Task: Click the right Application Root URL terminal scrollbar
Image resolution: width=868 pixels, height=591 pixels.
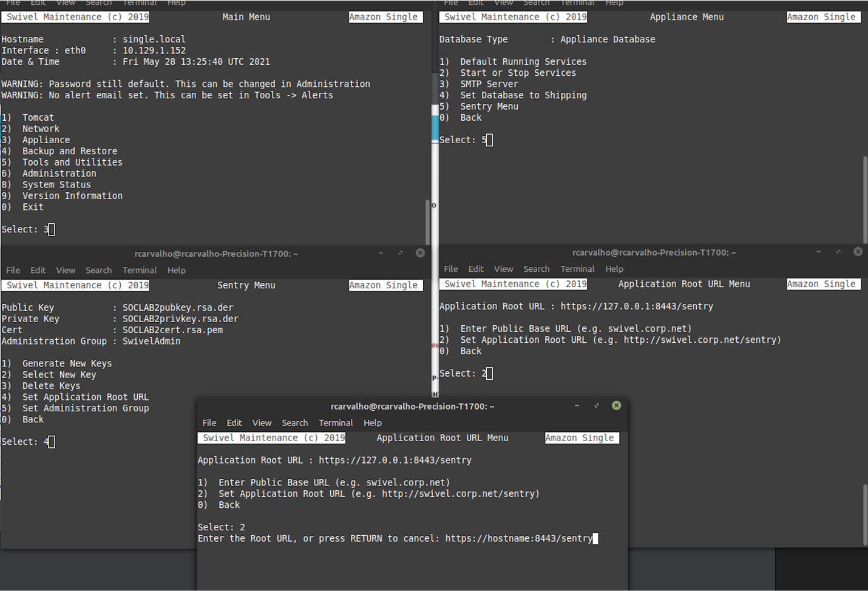Action: coord(865,514)
